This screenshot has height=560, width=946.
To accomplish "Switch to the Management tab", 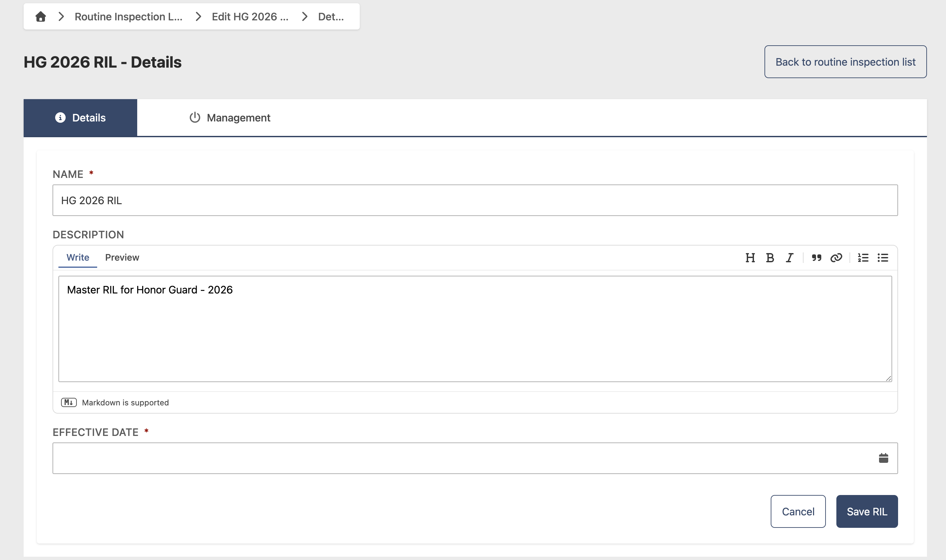I will [229, 118].
